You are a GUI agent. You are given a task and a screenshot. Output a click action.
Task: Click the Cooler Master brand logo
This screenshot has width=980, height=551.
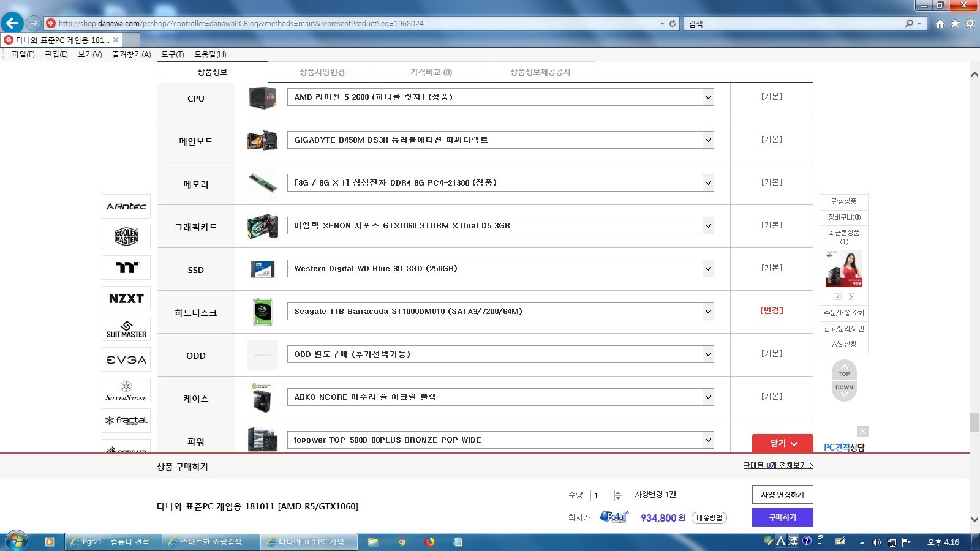point(126,237)
